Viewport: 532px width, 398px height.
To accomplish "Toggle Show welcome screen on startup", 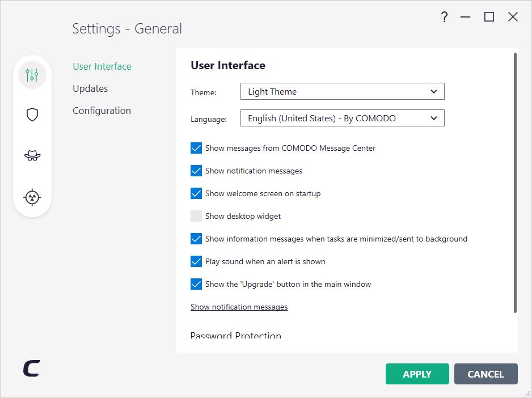I will tap(196, 193).
